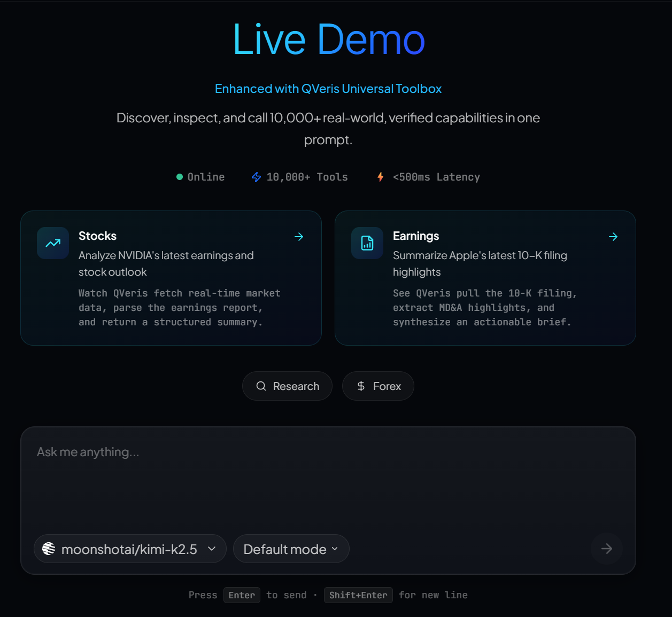Screen dimensions: 672x617
Task: Click the Stocks trending chart icon
Action: point(53,243)
